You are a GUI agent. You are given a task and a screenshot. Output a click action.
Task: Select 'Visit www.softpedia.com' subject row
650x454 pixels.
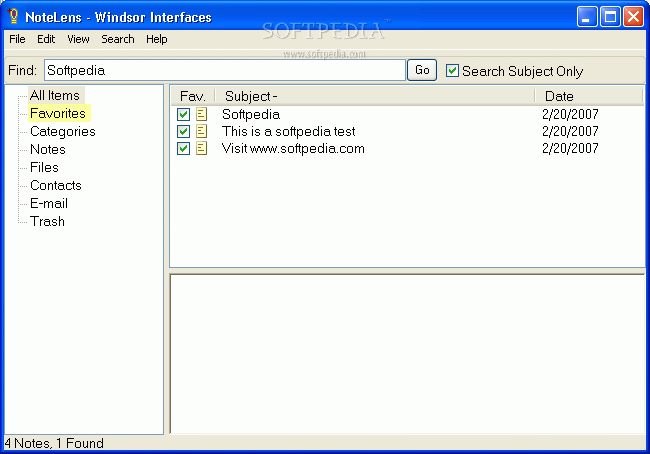click(x=293, y=148)
